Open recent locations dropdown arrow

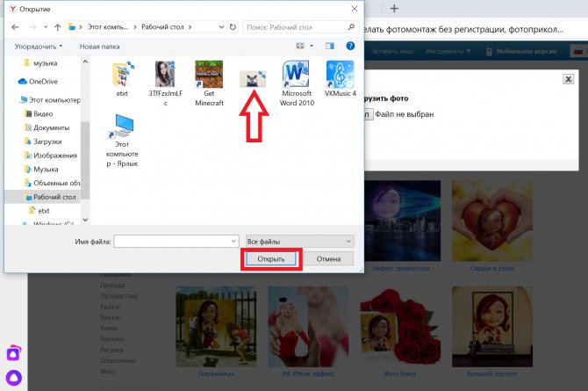[46, 27]
